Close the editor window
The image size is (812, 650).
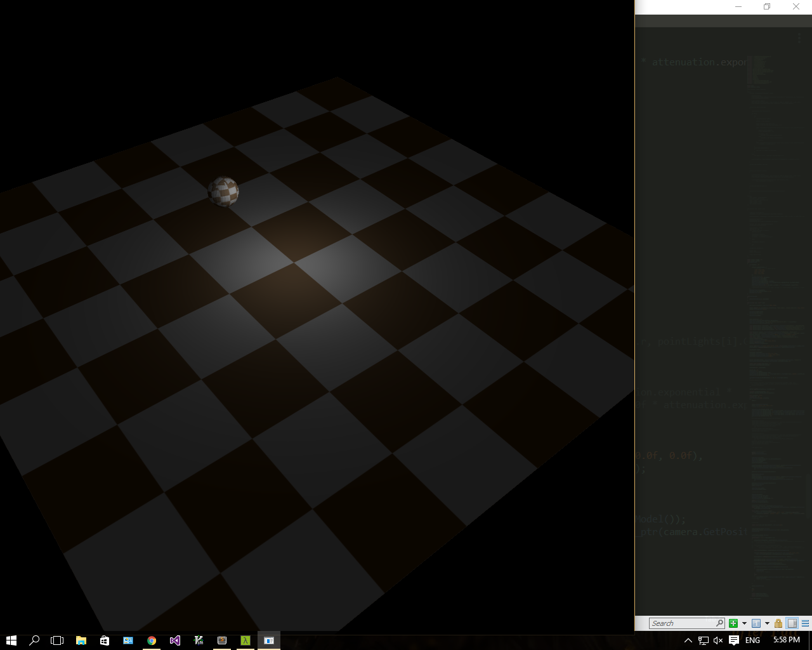pyautogui.click(x=796, y=7)
